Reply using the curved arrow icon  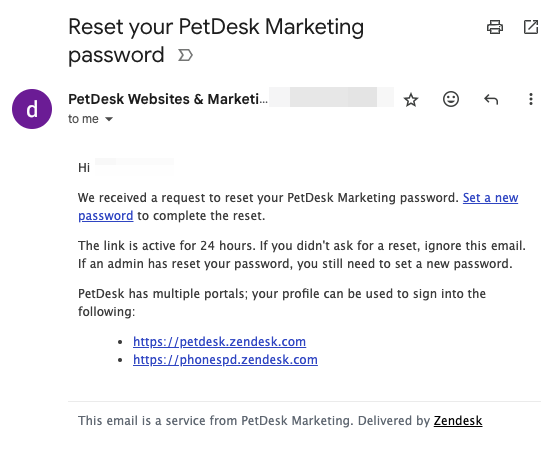(x=491, y=99)
